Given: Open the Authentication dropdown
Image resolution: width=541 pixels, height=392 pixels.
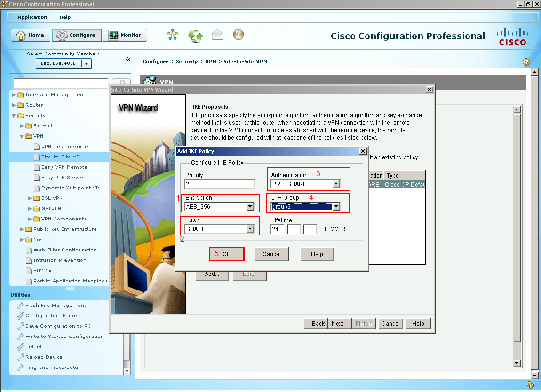Looking at the screenshot, I should point(336,184).
